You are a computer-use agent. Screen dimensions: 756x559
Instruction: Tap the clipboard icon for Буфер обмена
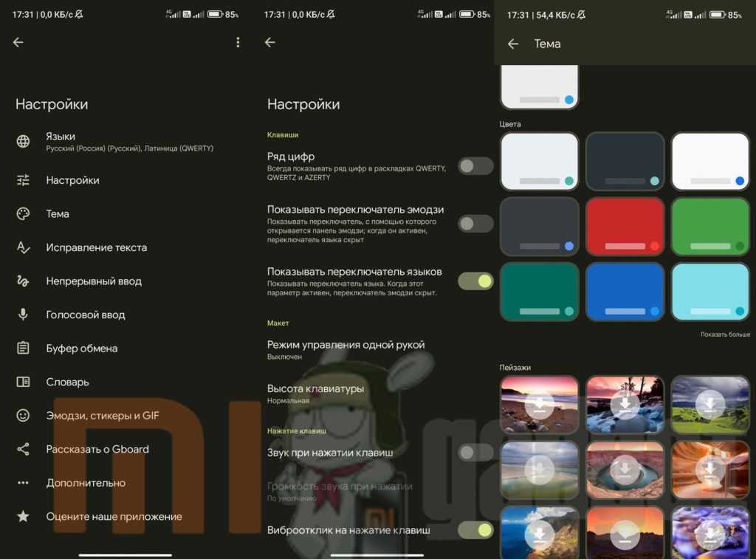(24, 349)
